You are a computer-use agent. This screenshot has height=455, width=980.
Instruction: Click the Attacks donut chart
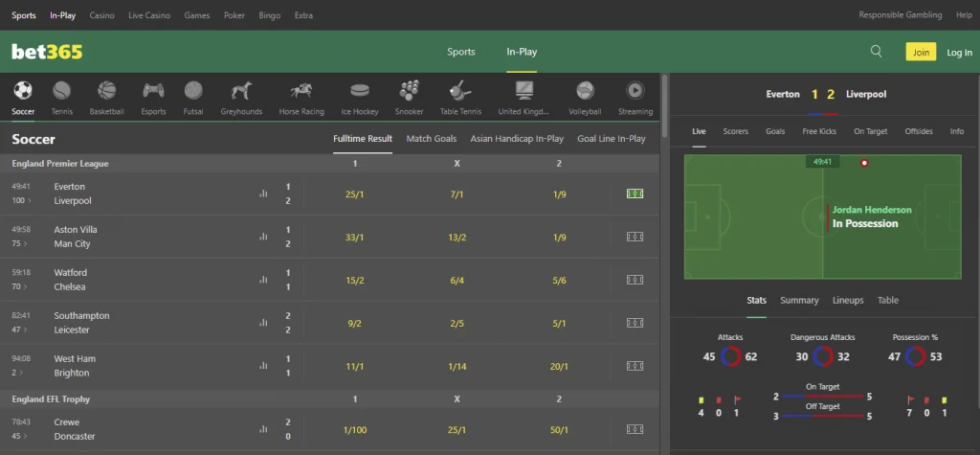click(730, 356)
